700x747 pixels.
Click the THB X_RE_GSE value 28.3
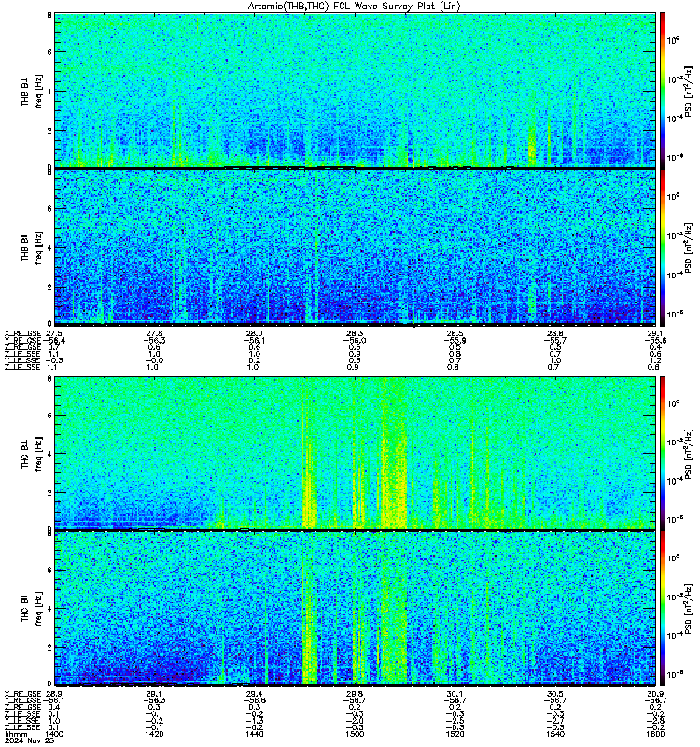(x=355, y=333)
